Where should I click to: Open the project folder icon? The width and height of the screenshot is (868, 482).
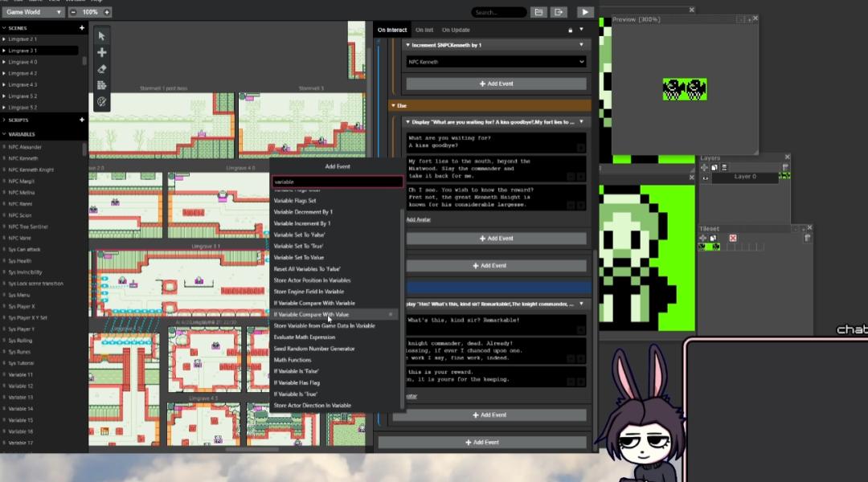pyautogui.click(x=538, y=12)
